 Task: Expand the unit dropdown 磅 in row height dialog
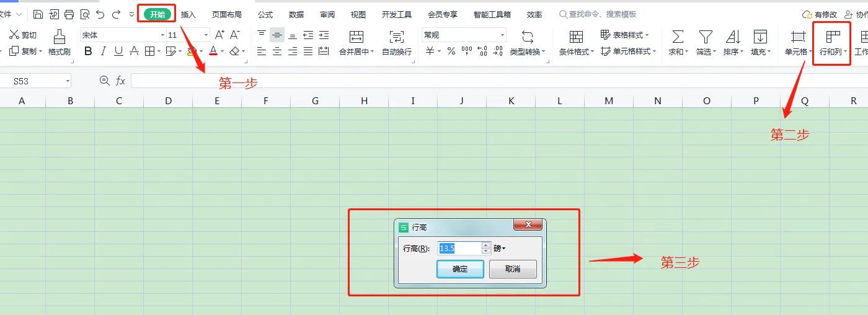(500, 248)
